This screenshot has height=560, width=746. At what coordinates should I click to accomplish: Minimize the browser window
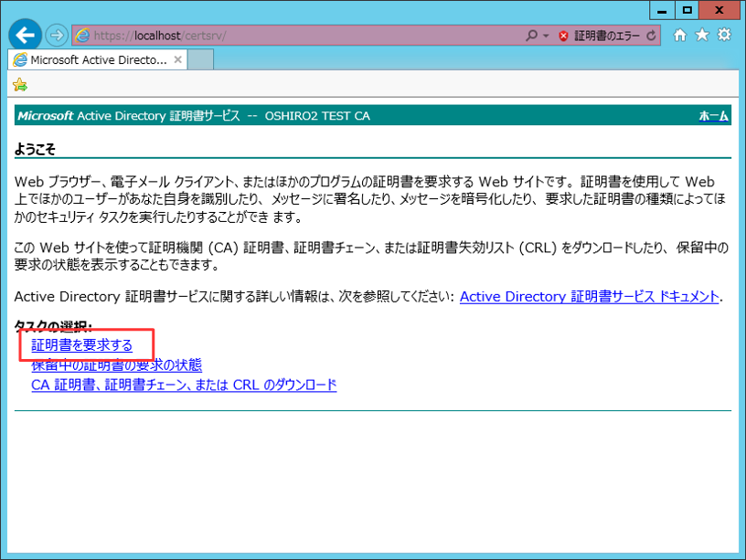(662, 10)
